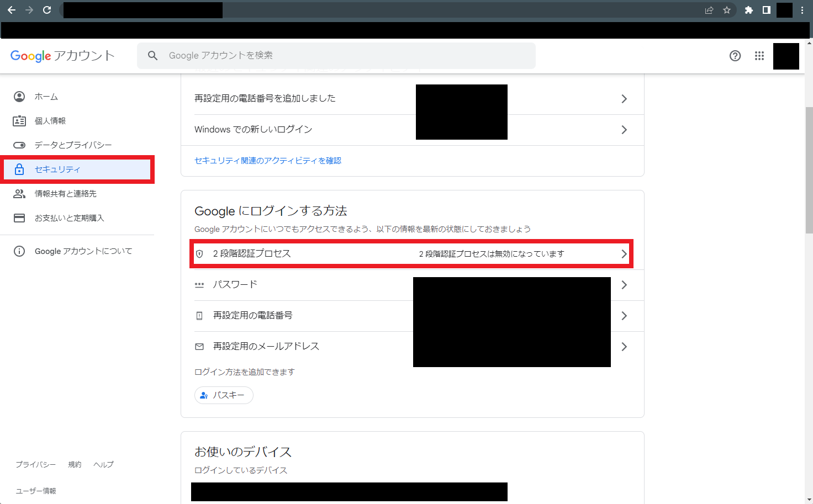The width and height of the screenshot is (813, 504).
Task: Open パスワード row chevron
Action: click(x=624, y=285)
